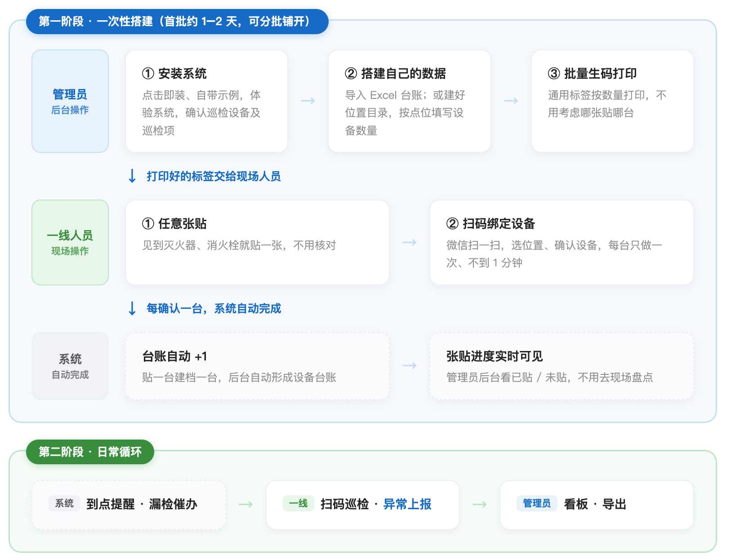Click the 每确认一台，系统自动完成 text
Screen dimensions: 731x560
tap(214, 308)
